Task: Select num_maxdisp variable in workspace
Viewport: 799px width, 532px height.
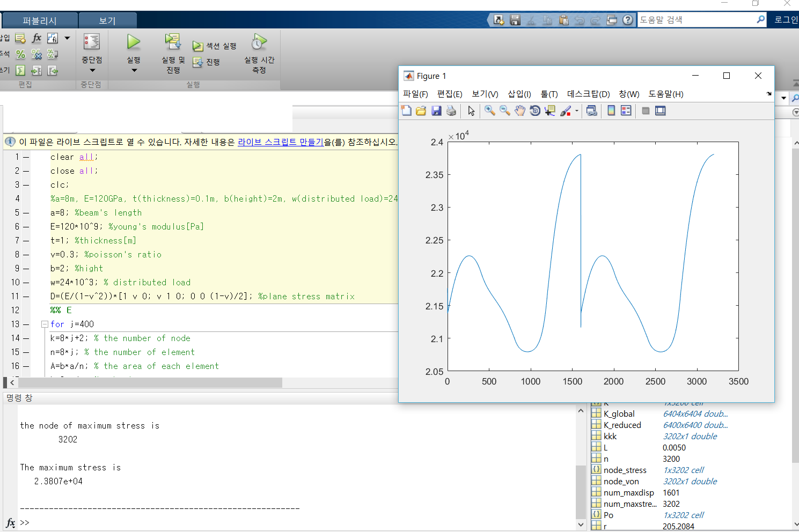Action: tap(628, 492)
